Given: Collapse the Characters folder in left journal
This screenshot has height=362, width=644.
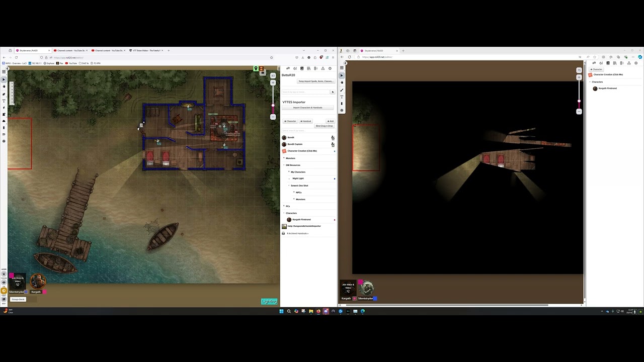Looking at the screenshot, I should tap(291, 213).
